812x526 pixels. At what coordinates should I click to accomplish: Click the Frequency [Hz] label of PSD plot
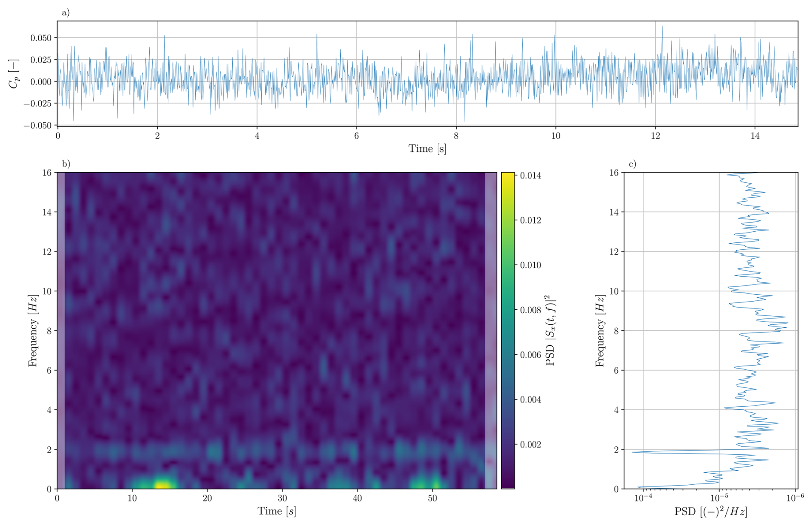tap(600, 330)
